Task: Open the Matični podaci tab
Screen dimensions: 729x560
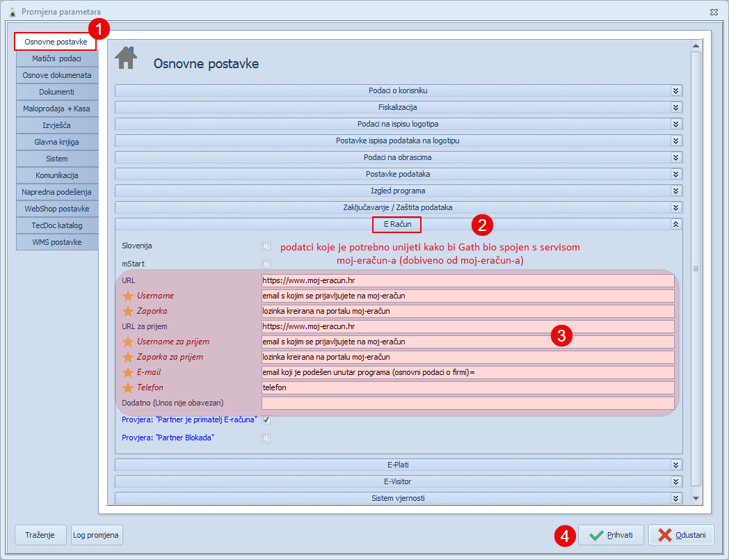Action: point(56,58)
